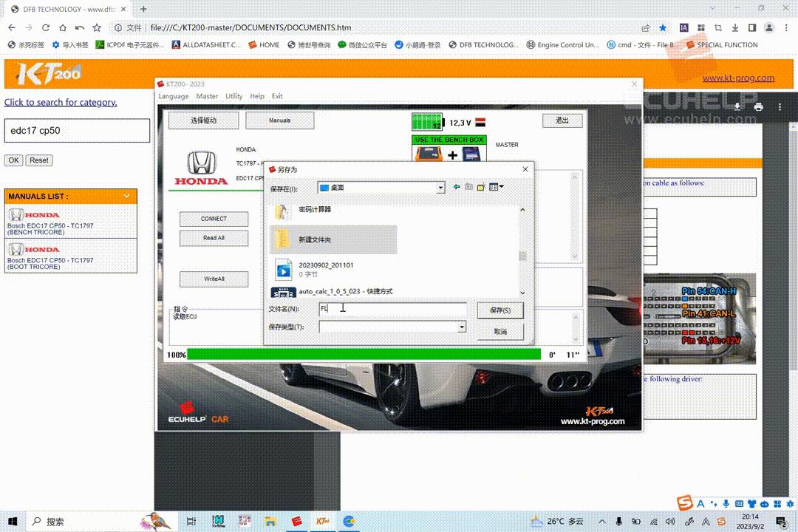Open the Honda EDC17 CP50 BOOT TRICORE manual

click(x=71, y=256)
